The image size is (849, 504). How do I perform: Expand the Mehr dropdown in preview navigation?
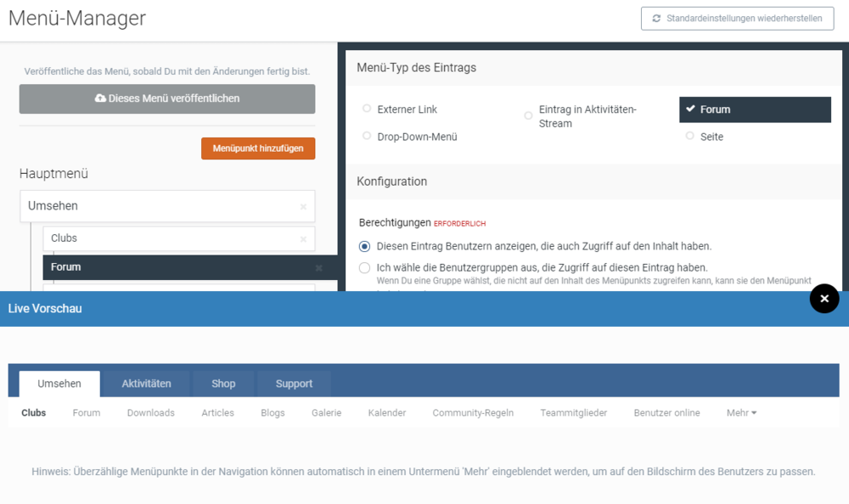[741, 413]
